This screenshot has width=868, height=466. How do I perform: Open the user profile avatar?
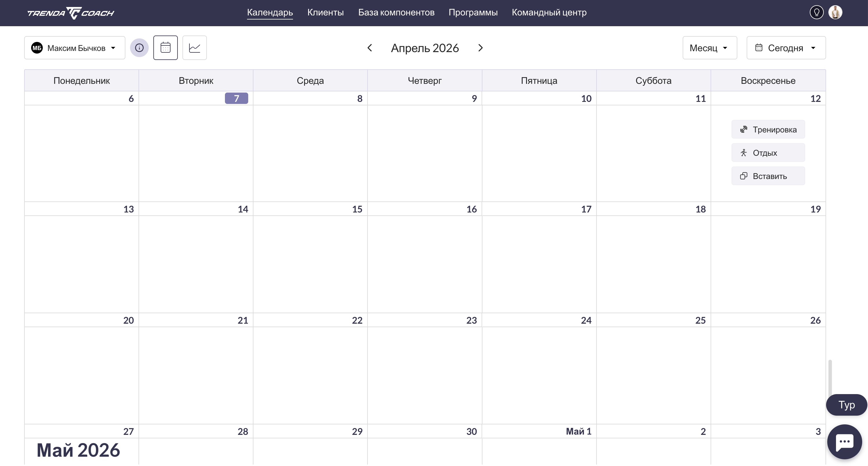[835, 13]
